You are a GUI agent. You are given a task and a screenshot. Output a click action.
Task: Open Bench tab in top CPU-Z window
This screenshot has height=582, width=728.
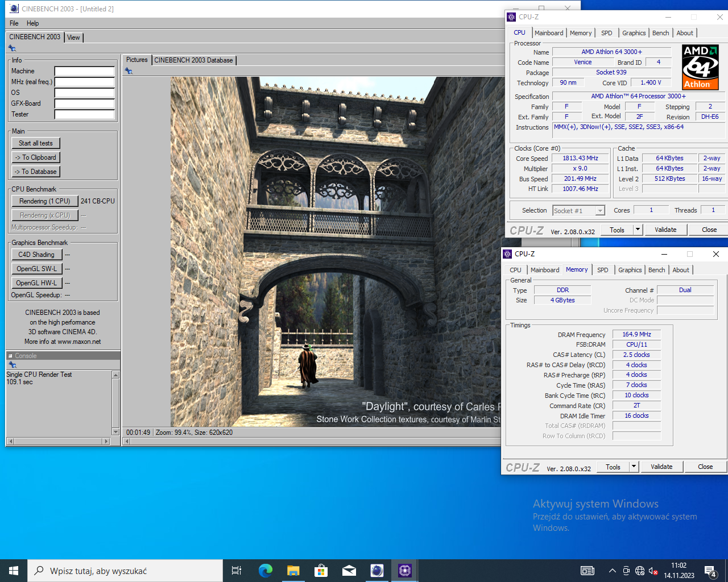point(660,33)
